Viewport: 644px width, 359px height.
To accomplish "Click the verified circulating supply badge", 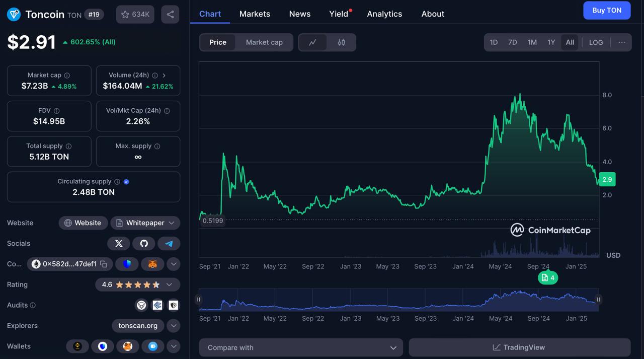I will [126, 182].
